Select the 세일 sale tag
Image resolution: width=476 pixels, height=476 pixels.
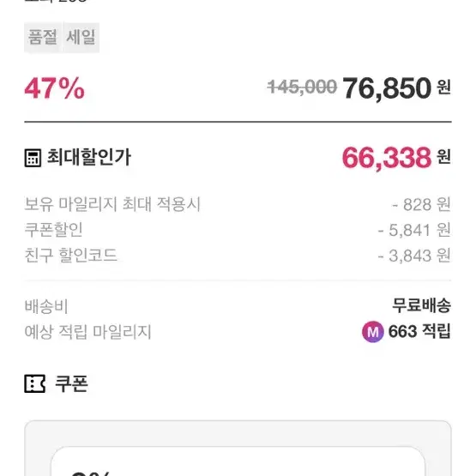point(81,38)
